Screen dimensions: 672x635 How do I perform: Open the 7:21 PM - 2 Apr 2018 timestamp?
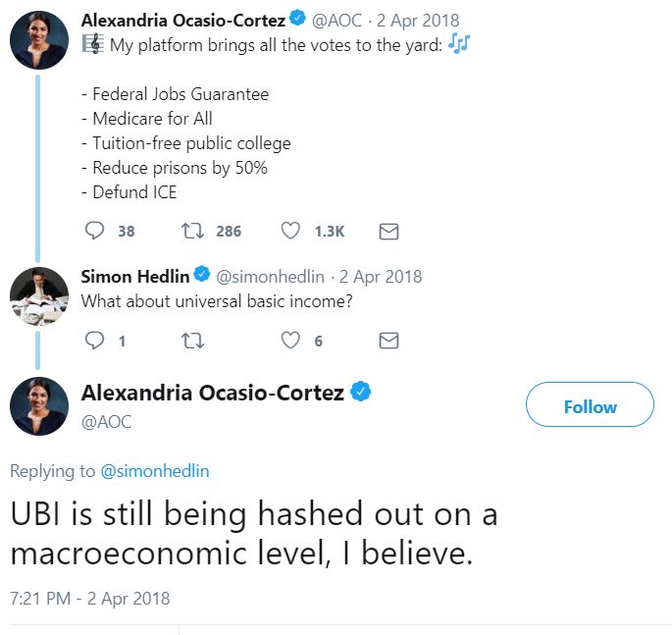tap(90, 599)
